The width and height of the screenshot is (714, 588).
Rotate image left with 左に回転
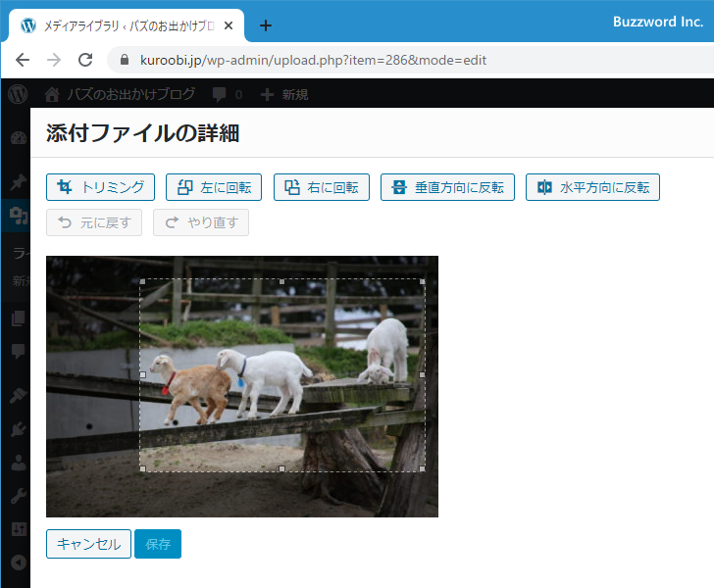coord(214,187)
